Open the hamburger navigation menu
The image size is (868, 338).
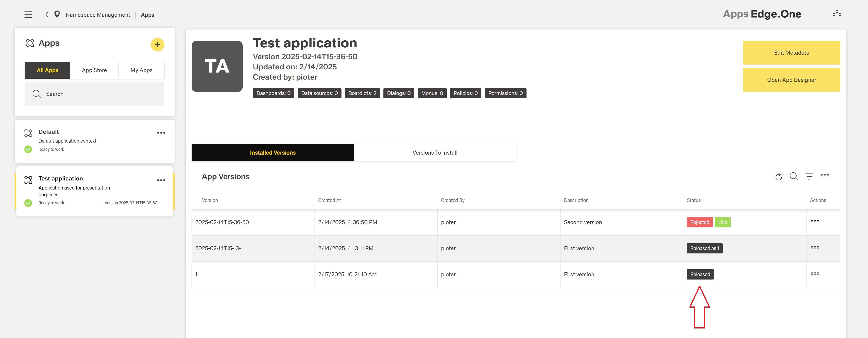[x=28, y=14]
